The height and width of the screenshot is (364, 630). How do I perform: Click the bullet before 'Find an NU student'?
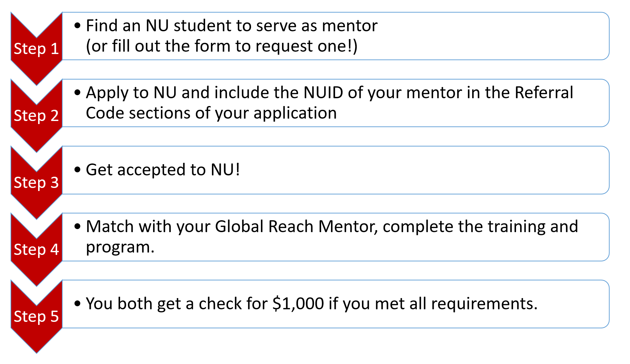coord(78,26)
